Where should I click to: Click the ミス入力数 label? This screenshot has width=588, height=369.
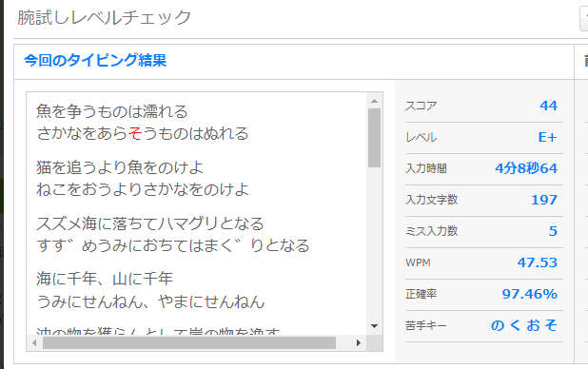[432, 231]
